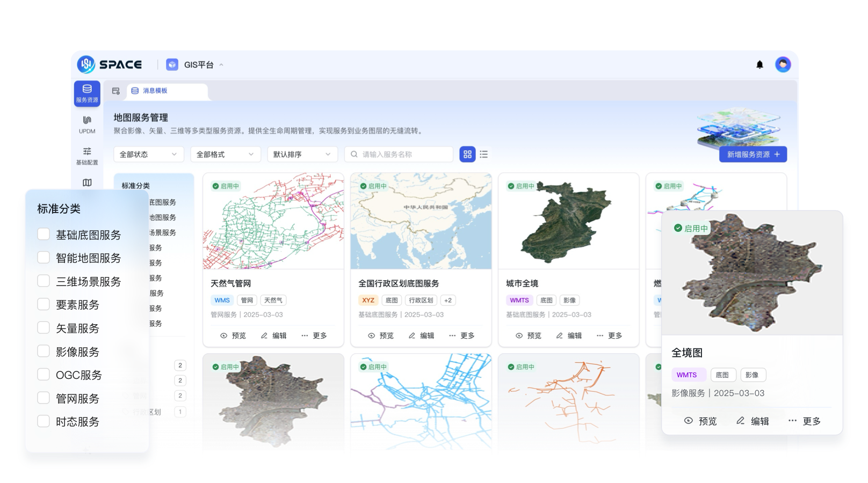The height and width of the screenshot is (483, 868).
Task: Open the 全部状态 dropdown
Action: (x=148, y=154)
